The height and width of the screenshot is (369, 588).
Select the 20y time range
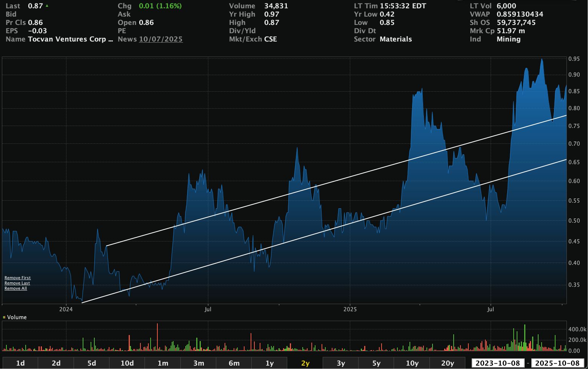448,363
